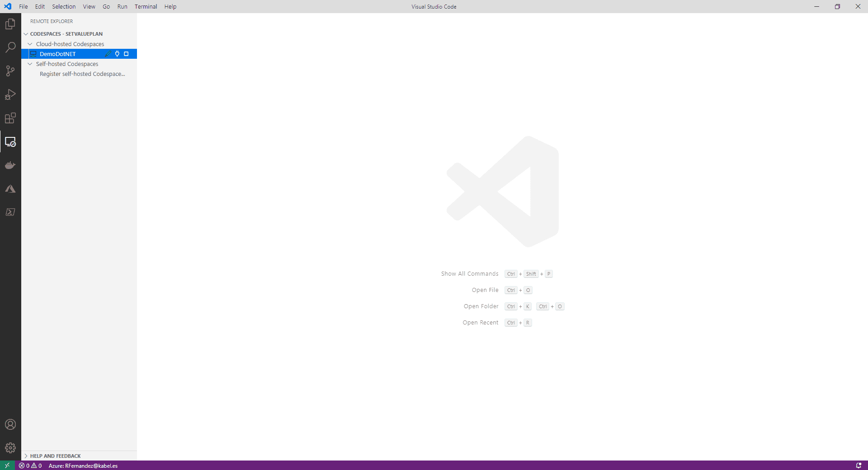Open the Extensions view icon

[x=10, y=118]
